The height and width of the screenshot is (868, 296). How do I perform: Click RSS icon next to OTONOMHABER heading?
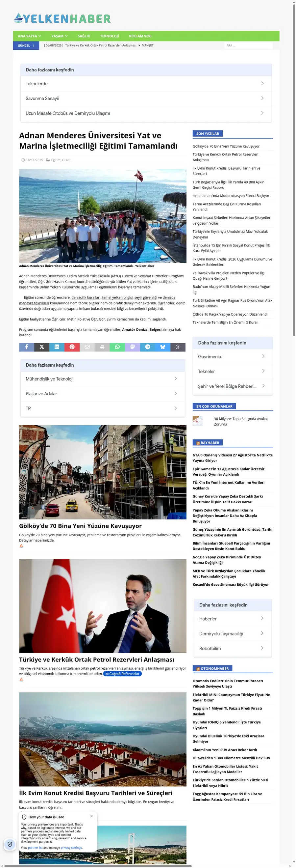[198, 668]
